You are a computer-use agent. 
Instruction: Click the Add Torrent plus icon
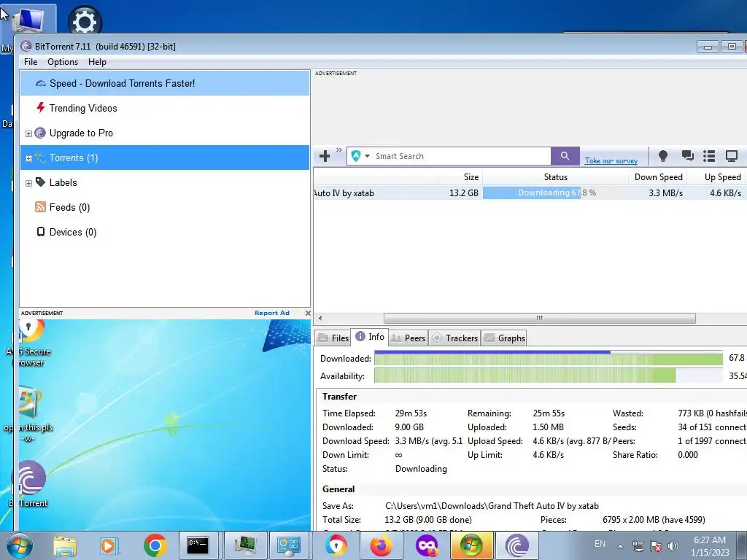coord(325,156)
